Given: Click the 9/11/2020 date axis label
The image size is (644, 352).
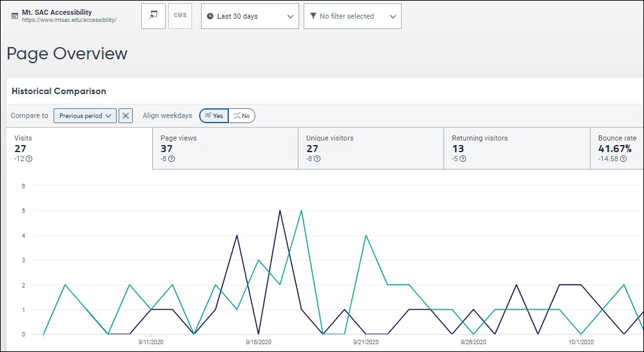Looking at the screenshot, I should (x=151, y=342).
